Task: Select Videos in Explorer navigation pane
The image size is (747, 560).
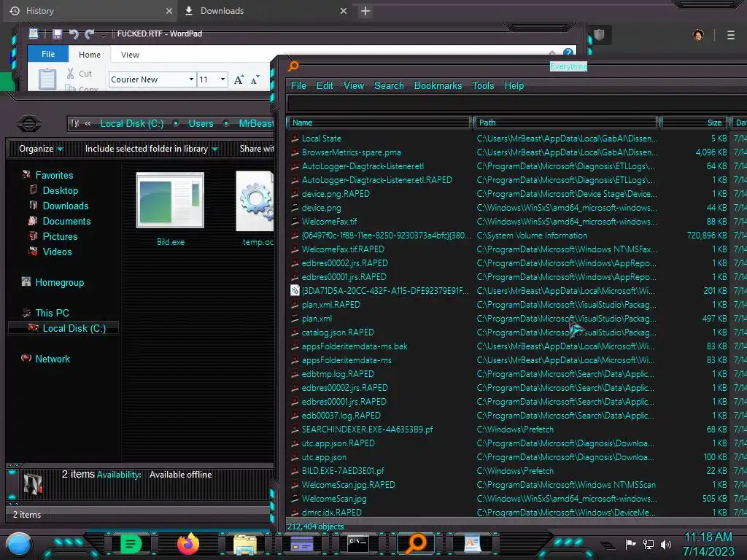Action: 57,252
